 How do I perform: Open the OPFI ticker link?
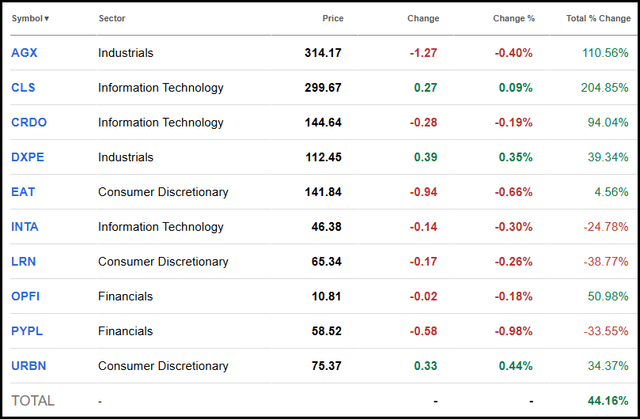(27, 296)
